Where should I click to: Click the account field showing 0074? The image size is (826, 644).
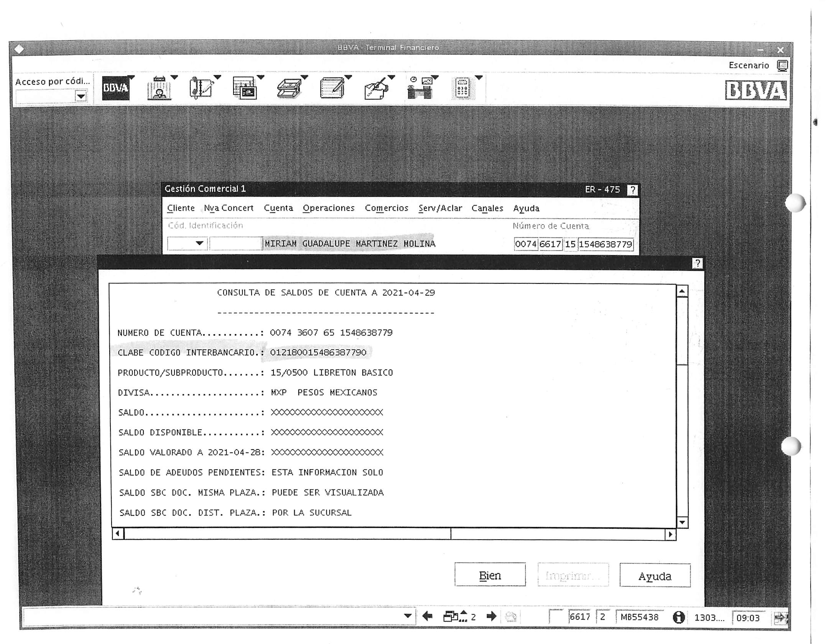point(526,244)
